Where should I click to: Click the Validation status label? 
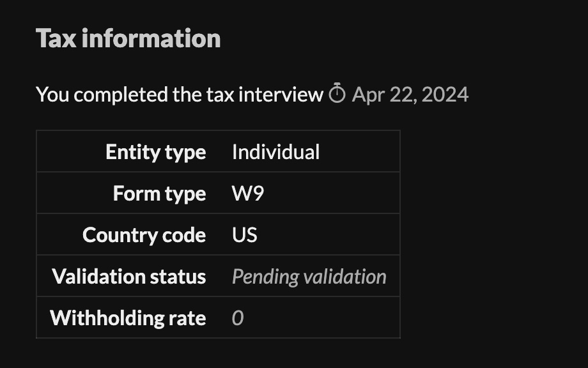[128, 277]
